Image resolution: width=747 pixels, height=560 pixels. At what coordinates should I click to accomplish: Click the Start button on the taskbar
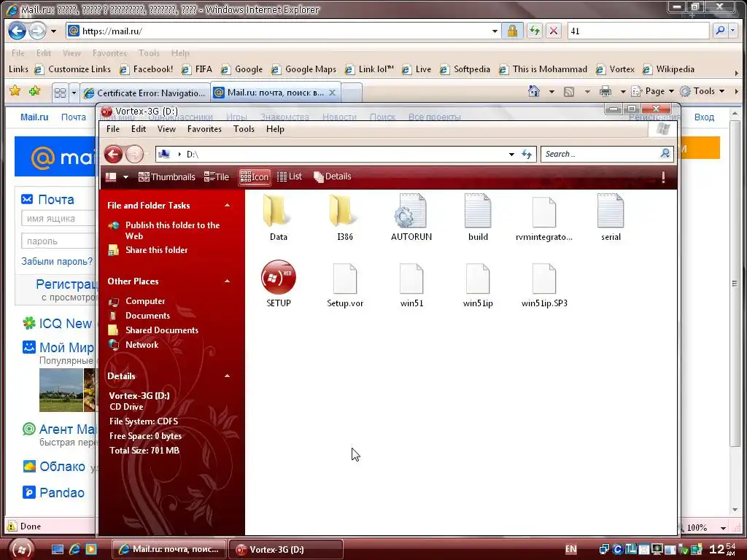point(21,549)
